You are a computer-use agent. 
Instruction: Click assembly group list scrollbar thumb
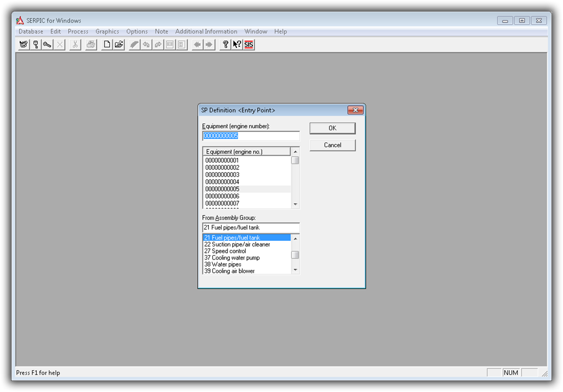295,255
